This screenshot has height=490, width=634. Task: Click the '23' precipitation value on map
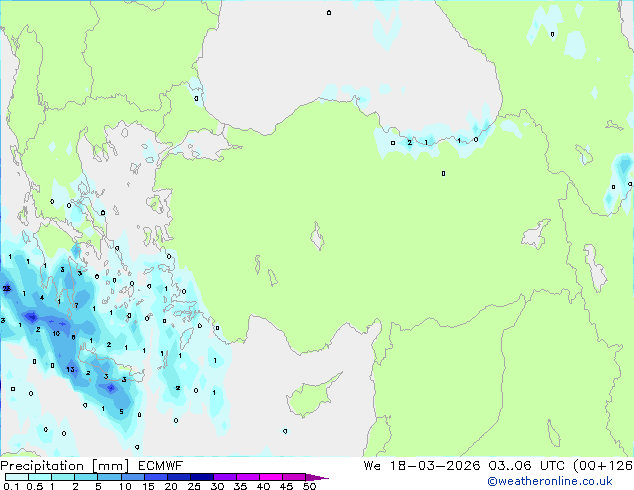6,288
